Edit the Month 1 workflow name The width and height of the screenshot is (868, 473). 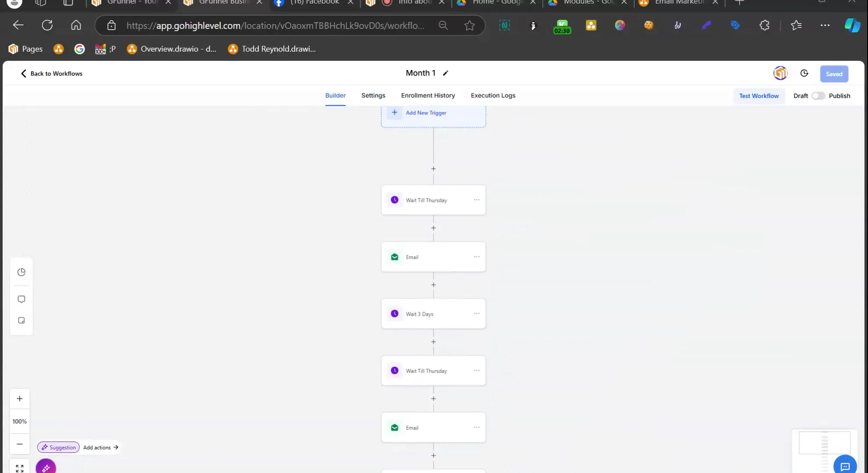tap(445, 73)
